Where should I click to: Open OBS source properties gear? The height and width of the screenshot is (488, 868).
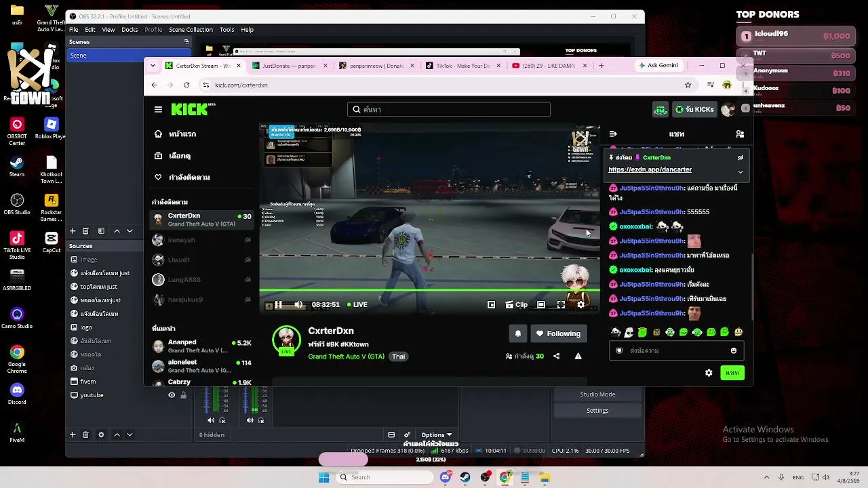coord(101,434)
